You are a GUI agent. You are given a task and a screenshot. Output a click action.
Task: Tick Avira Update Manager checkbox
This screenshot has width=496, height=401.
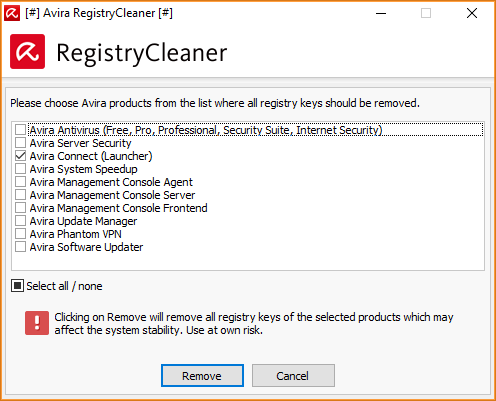tap(20, 221)
